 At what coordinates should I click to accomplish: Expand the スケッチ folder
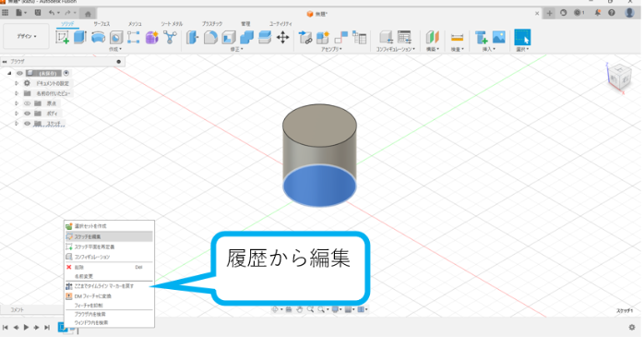[x=17, y=124]
